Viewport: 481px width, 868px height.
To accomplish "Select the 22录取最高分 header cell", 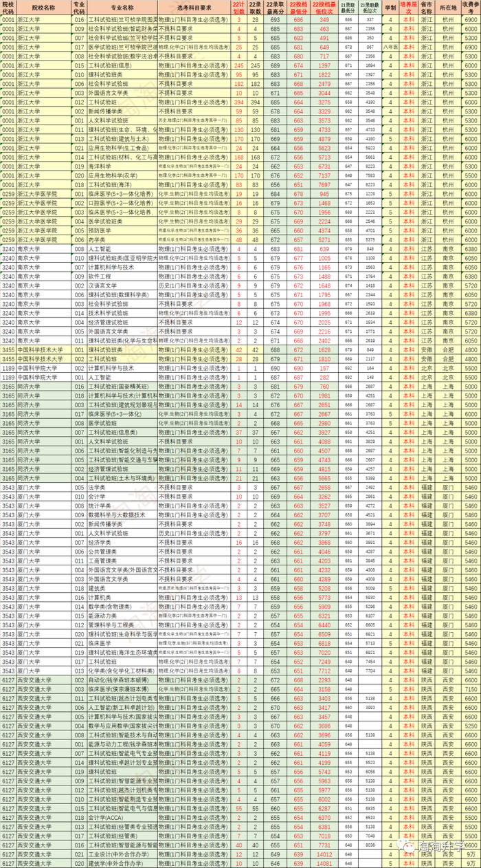I will point(276,8).
